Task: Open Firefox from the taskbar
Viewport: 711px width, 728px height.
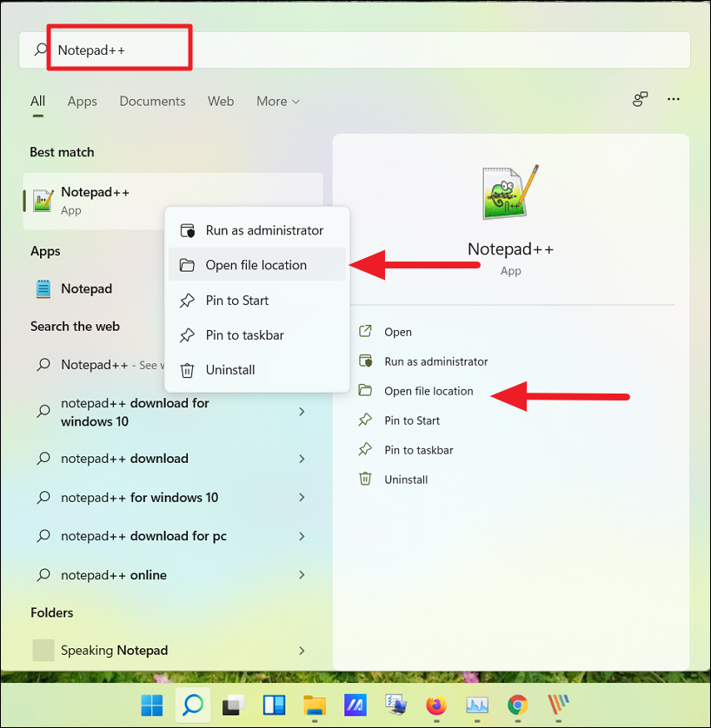Action: [436, 705]
